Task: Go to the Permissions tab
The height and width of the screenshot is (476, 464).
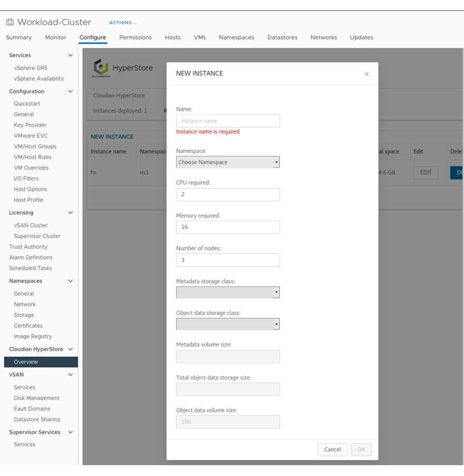Action: pos(136,37)
